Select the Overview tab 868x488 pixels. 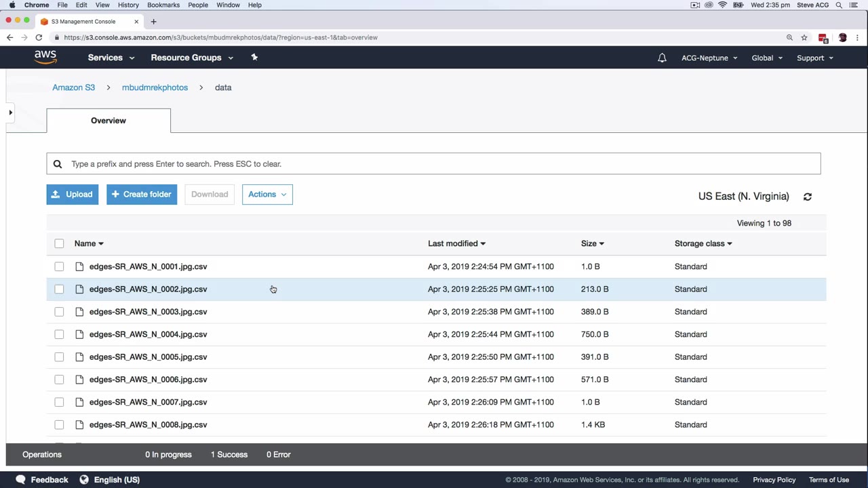click(108, 121)
